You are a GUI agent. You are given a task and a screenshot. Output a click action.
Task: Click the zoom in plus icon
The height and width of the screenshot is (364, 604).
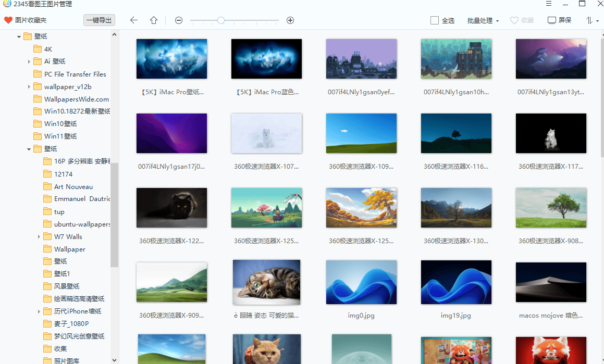(290, 20)
